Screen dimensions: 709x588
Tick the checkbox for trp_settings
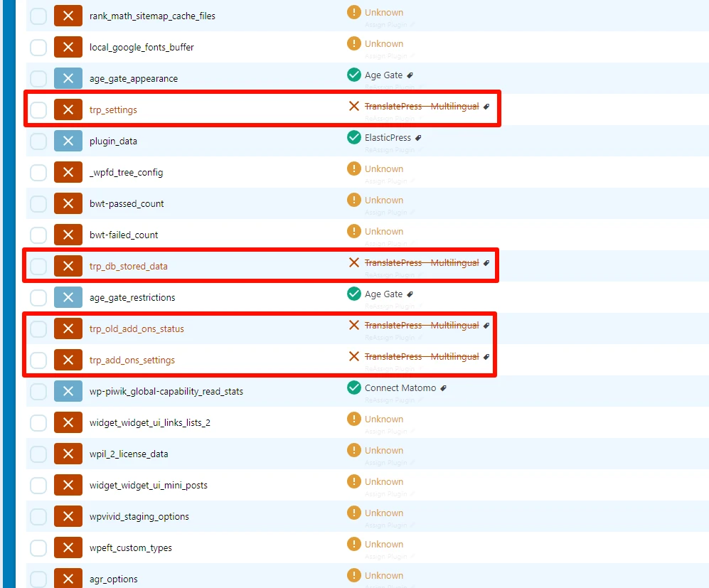pos(38,109)
